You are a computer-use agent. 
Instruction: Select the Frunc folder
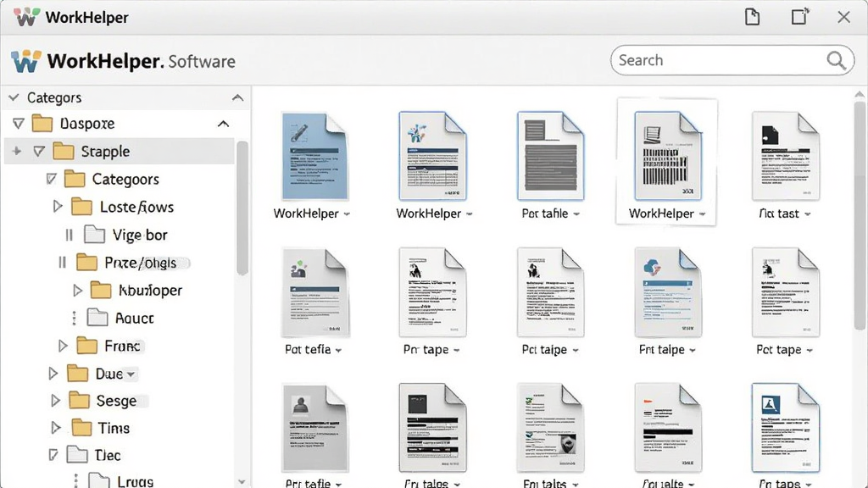tap(108, 346)
